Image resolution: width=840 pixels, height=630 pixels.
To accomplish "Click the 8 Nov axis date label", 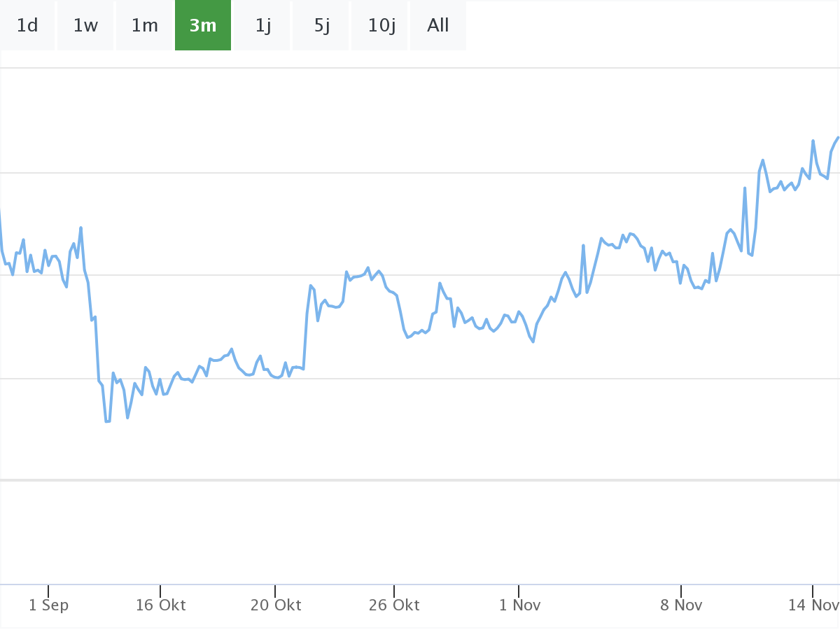I will pos(680,605).
